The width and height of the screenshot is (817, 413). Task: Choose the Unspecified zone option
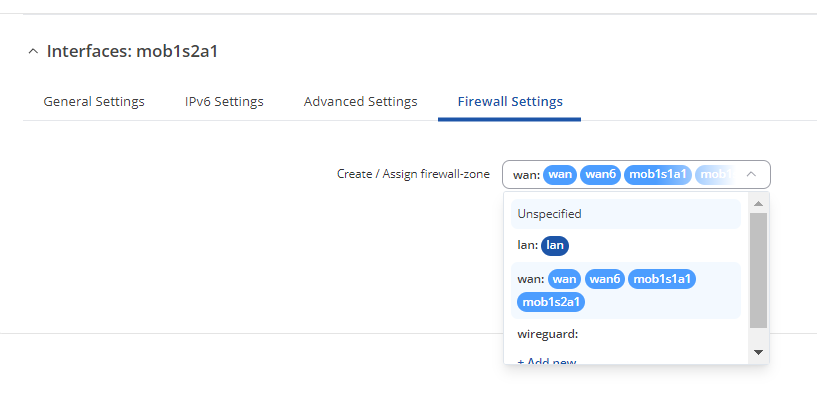(x=550, y=214)
